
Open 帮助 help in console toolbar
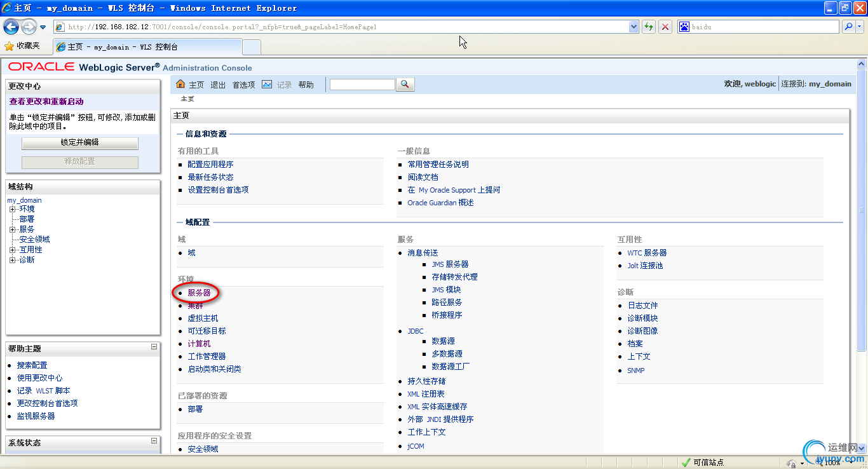[306, 85]
